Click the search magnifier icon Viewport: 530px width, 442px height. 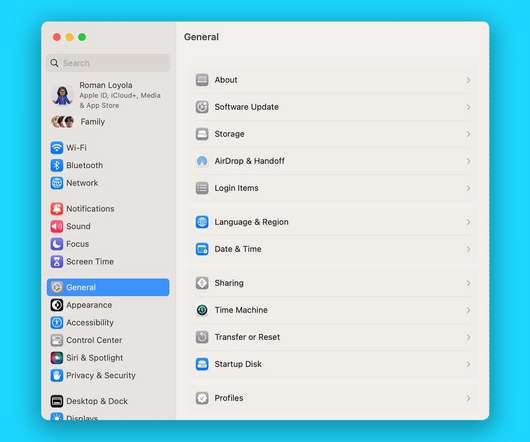[x=54, y=63]
